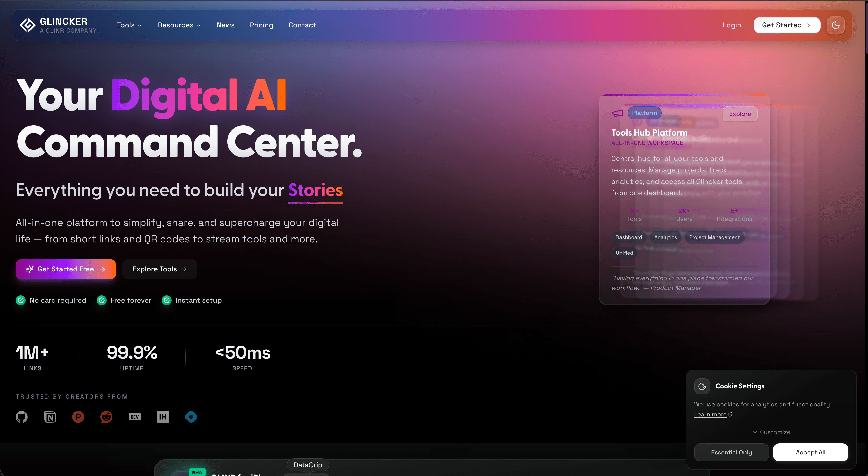Click the Glincker diamond logo icon
The height and width of the screenshot is (476, 868).
click(x=27, y=25)
